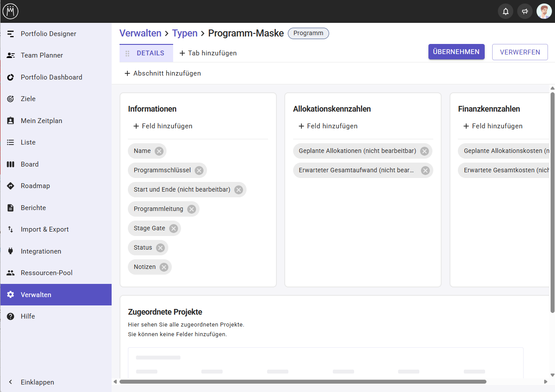The width and height of the screenshot is (555, 392).
Task: Open Portfolio Designer in the sidebar
Action: (48, 34)
